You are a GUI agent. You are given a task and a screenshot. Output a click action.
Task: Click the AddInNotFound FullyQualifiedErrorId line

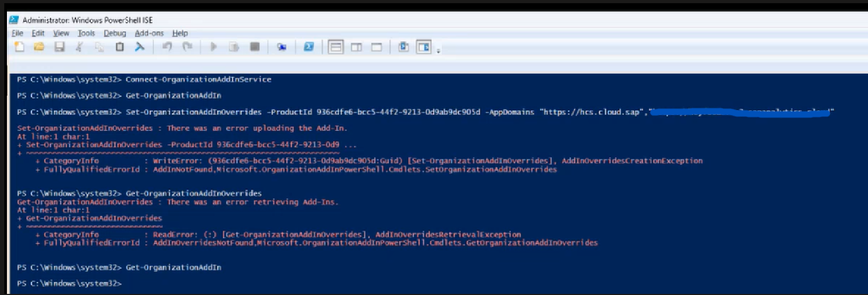296,169
